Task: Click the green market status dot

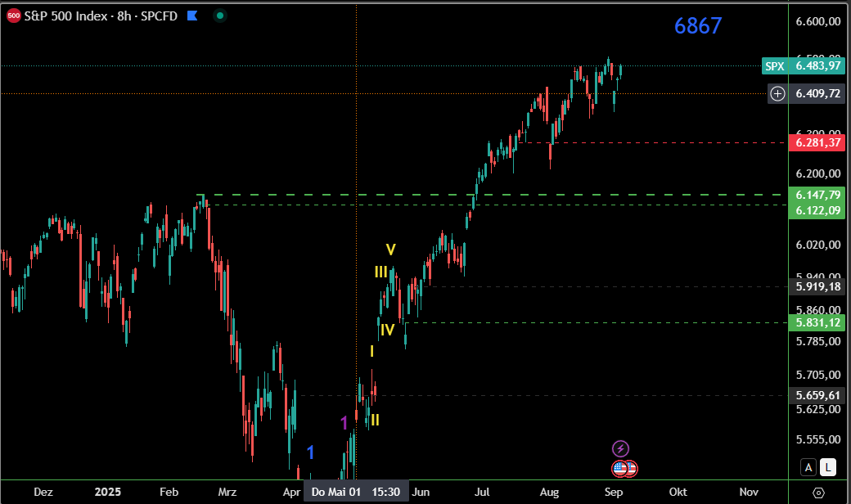Action: click(219, 16)
